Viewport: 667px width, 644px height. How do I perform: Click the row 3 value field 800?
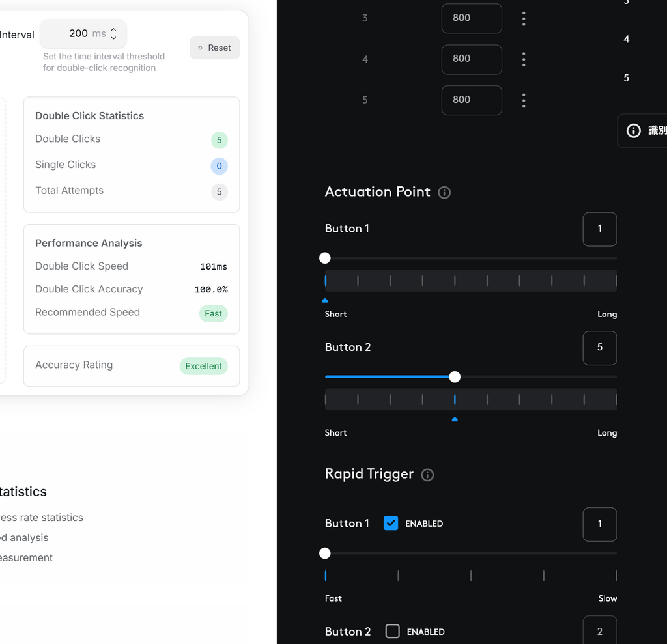tap(471, 18)
